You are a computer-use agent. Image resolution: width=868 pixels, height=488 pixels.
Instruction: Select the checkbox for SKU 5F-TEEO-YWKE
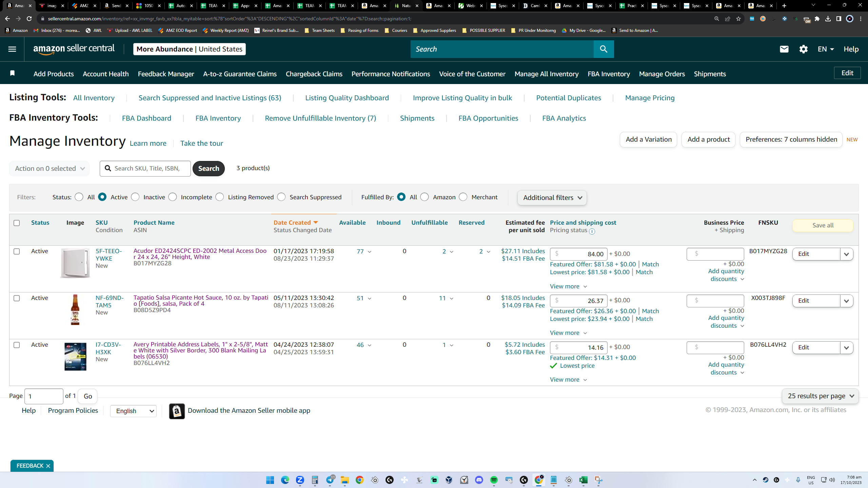click(17, 251)
